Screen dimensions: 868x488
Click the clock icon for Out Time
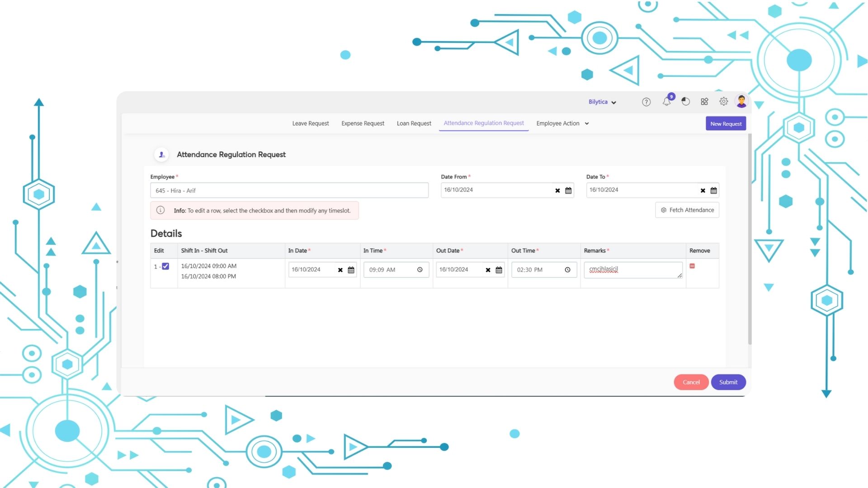567,270
